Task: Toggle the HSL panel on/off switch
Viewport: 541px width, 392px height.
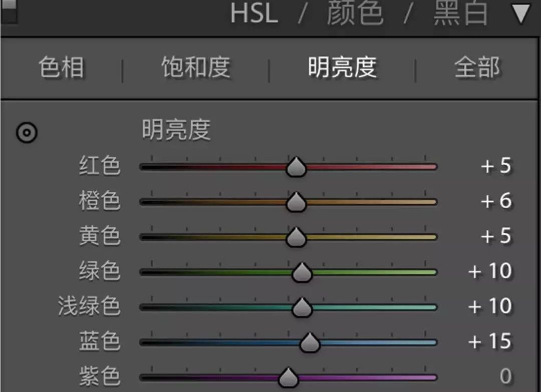Action: (x=9, y=11)
